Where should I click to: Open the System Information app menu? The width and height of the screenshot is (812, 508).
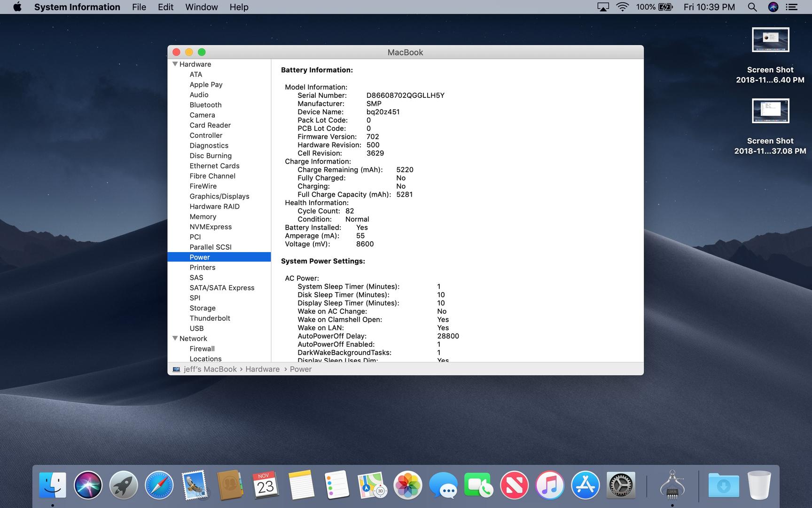point(77,7)
